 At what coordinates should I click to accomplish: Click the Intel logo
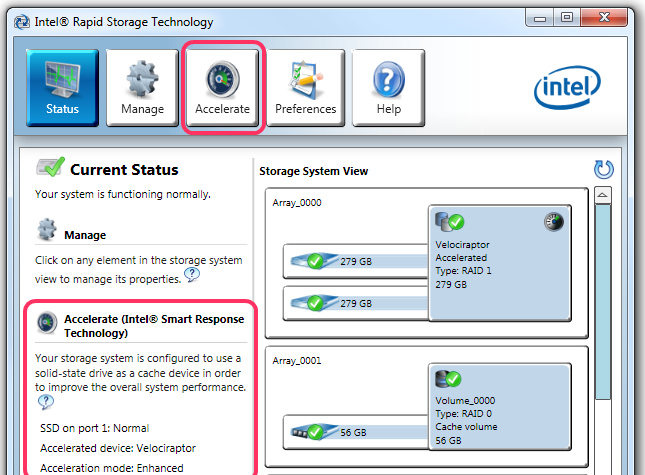tap(566, 90)
